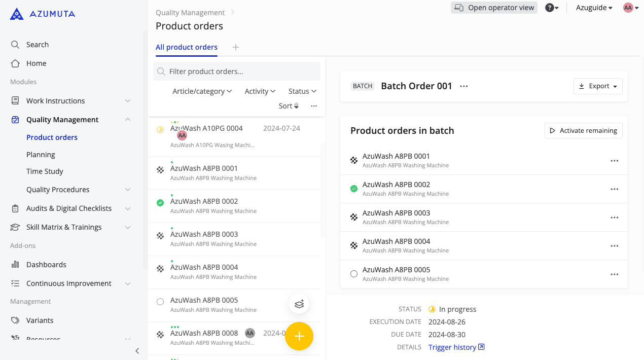Click the Open operator view button
The height and width of the screenshot is (360, 644).
494,8
